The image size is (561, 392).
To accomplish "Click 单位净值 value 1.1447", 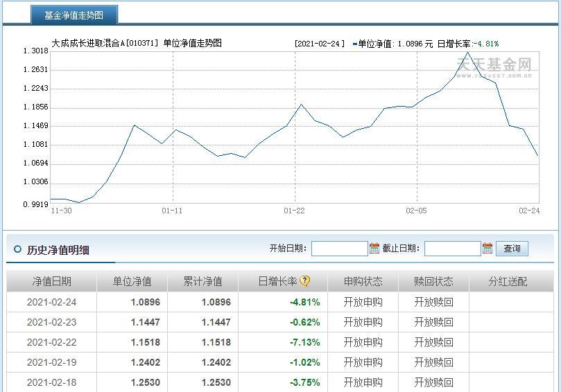I will tap(145, 322).
